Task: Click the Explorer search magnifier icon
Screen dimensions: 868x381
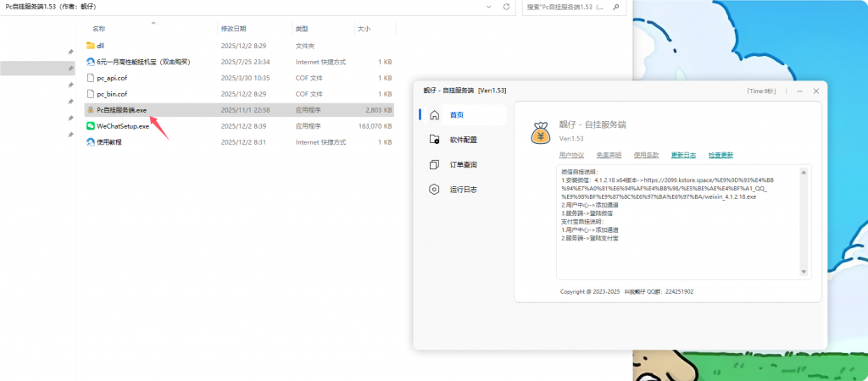Action: click(x=617, y=7)
